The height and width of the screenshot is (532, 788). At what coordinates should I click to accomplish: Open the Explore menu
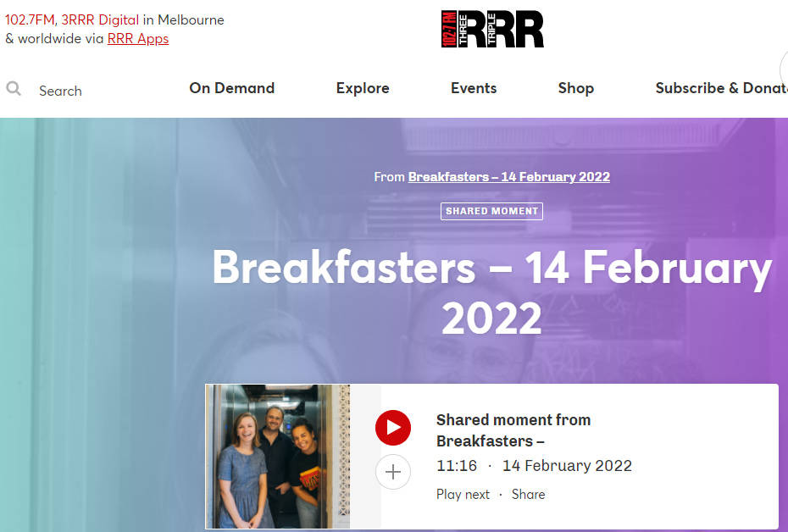pos(363,88)
